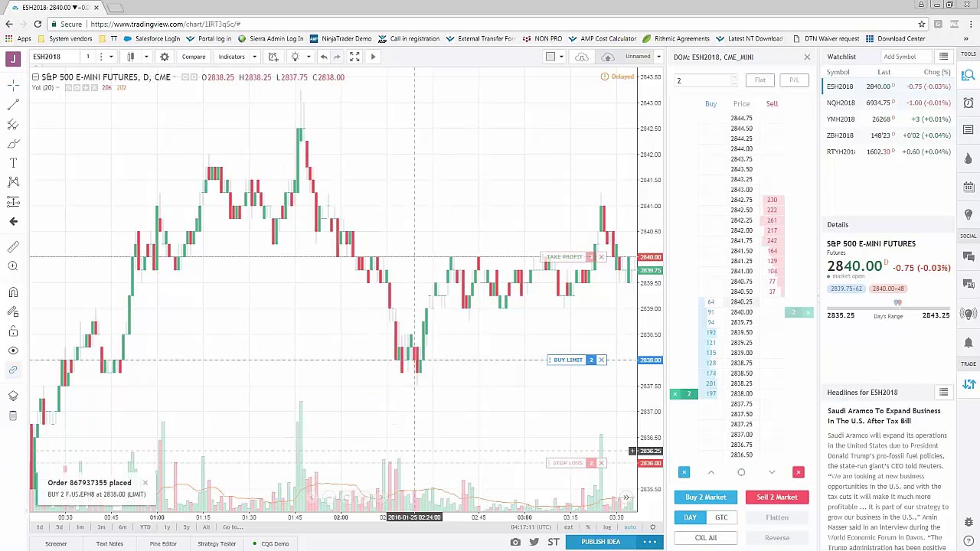Screen dimensions: 980x551
Task: Close the DOM panel
Action: [806, 57]
